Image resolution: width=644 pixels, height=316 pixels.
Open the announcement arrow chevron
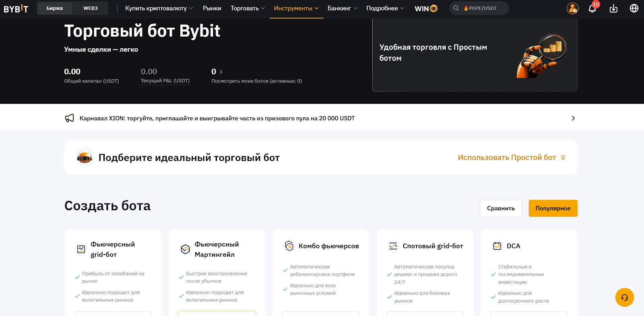(x=573, y=118)
